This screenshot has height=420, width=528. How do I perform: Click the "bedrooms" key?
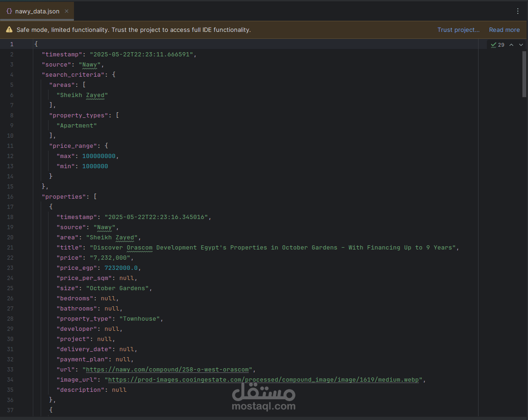click(75, 298)
